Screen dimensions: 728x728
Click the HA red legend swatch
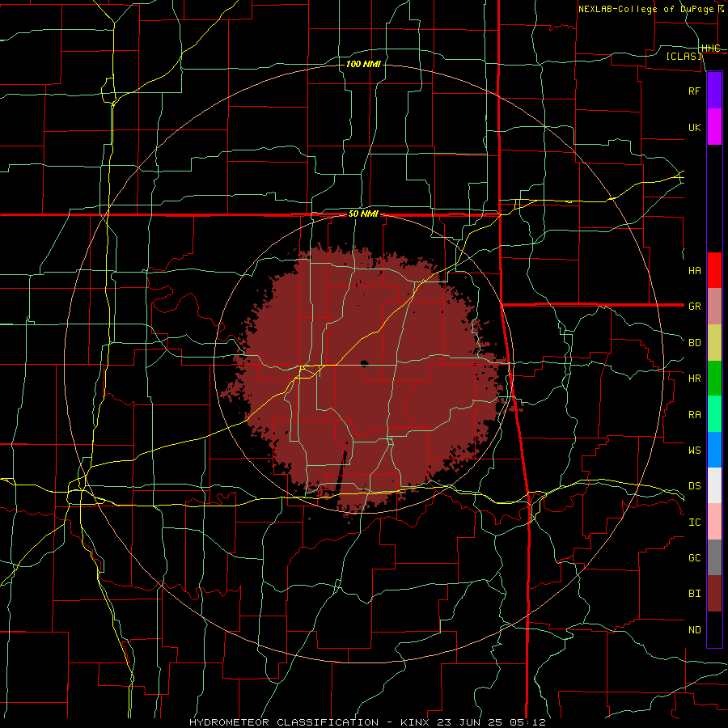click(714, 270)
